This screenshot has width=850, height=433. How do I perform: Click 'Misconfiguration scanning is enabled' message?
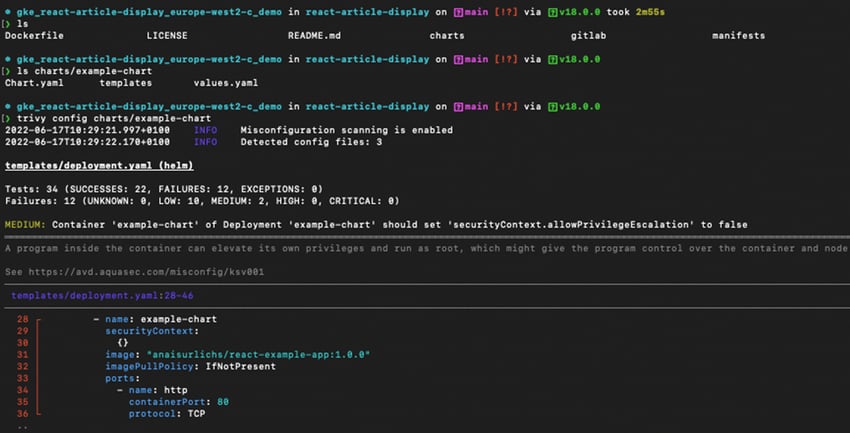pos(346,131)
